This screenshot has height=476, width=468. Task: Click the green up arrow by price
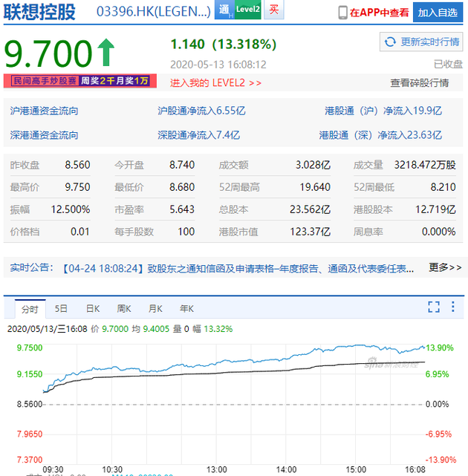106,52
